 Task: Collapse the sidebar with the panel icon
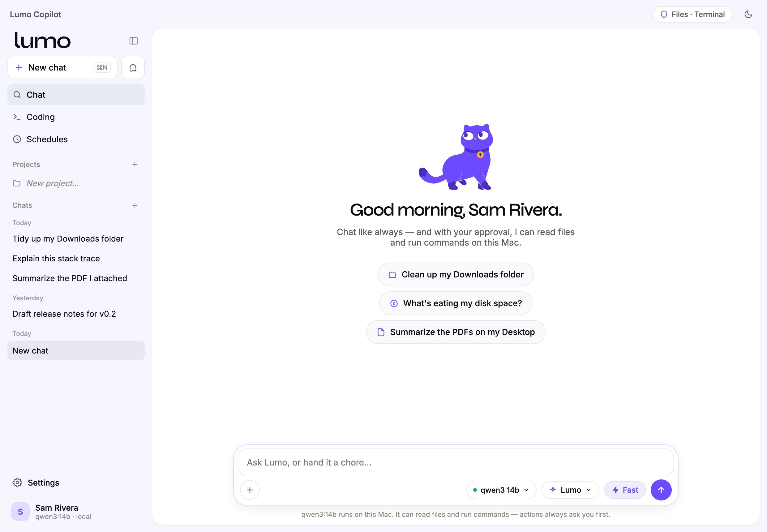click(133, 41)
